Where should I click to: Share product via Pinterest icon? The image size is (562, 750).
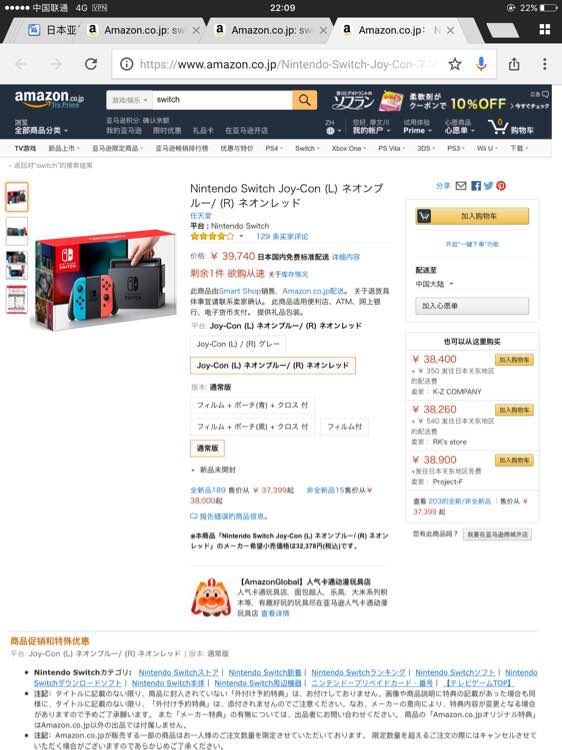501,186
